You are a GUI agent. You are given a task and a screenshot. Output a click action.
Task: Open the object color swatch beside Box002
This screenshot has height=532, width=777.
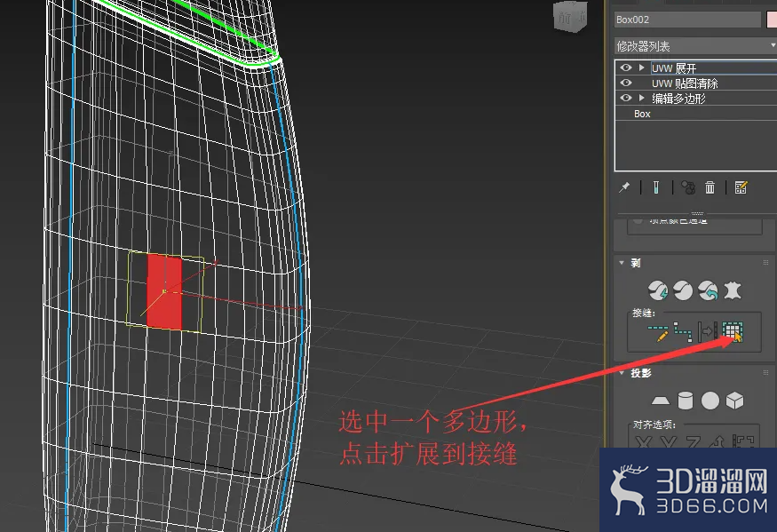tap(772, 20)
